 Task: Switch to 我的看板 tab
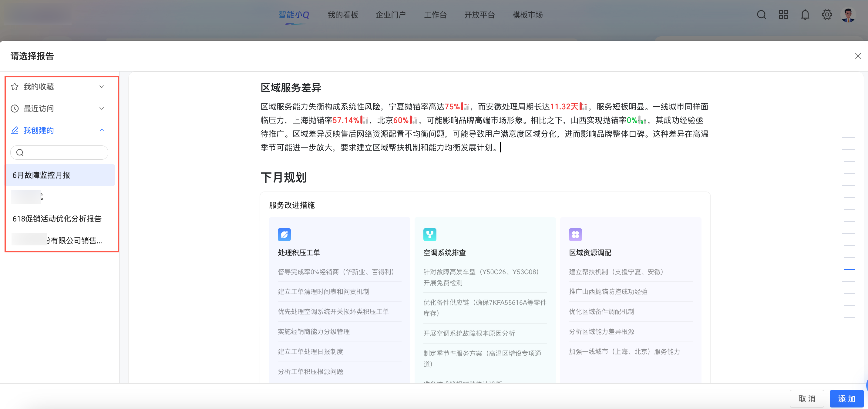tap(343, 15)
